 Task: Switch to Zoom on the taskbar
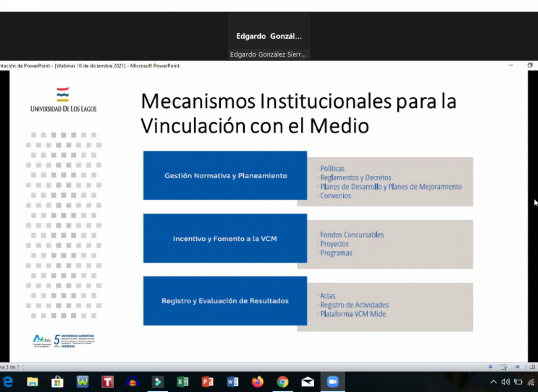pos(332,382)
